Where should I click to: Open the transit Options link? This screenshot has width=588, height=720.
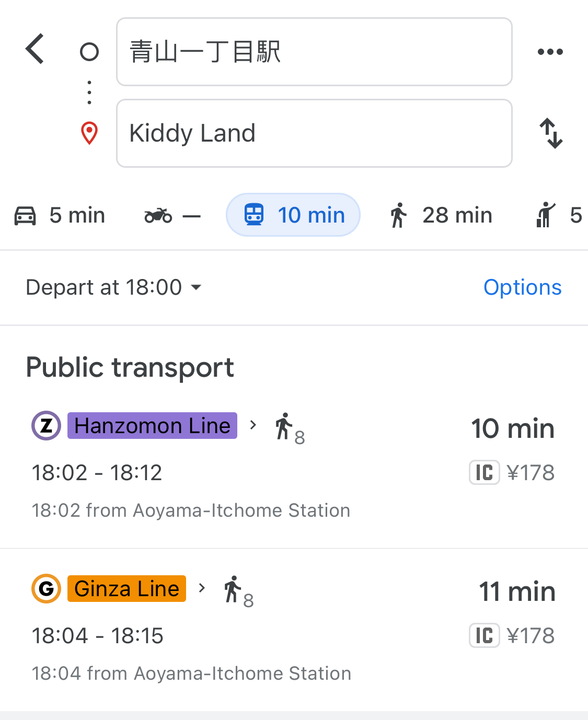point(523,287)
